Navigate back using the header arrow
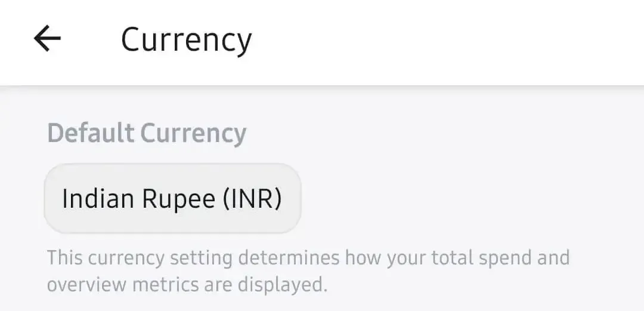The width and height of the screenshot is (644, 311). click(x=47, y=39)
